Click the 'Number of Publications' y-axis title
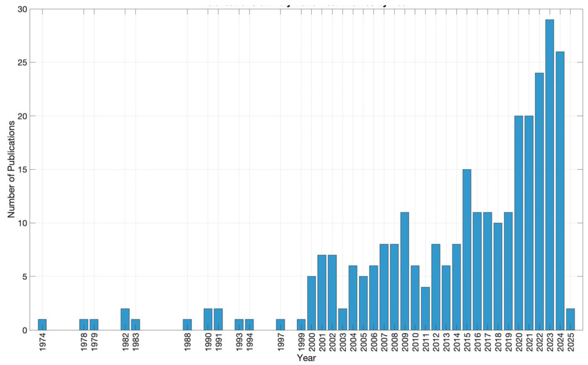This screenshot has width=588, height=365. pos(11,169)
